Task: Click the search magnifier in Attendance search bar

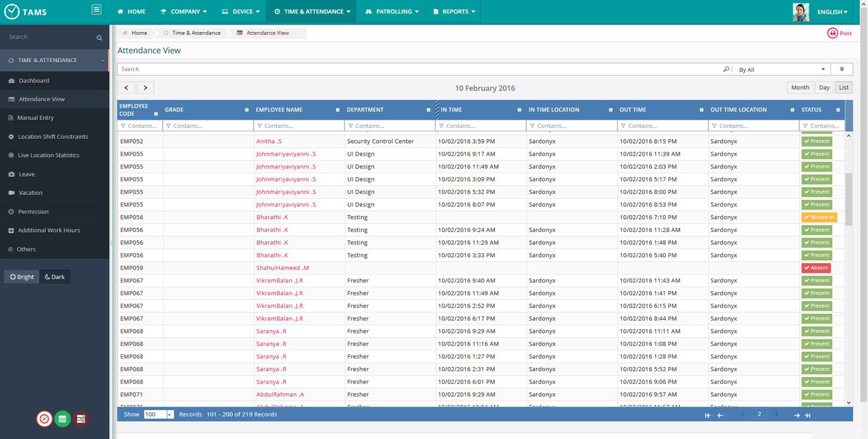Action: [x=726, y=69]
